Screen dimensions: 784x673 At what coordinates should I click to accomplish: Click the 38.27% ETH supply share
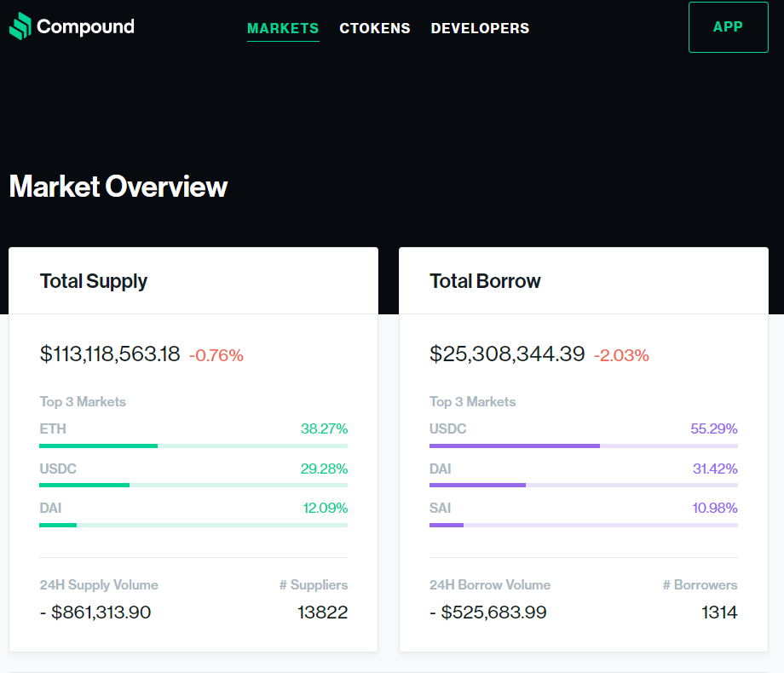324,429
